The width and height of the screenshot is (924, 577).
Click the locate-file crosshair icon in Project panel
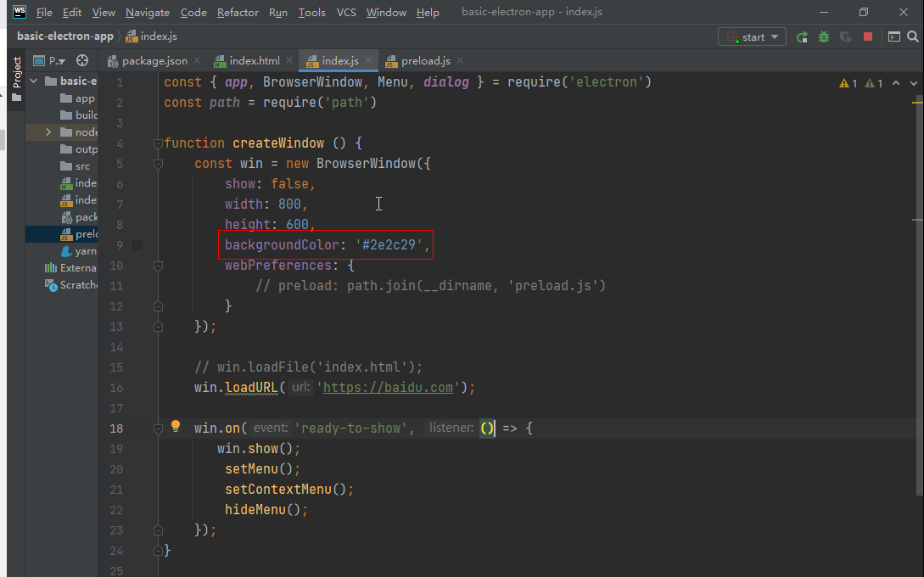(x=82, y=61)
